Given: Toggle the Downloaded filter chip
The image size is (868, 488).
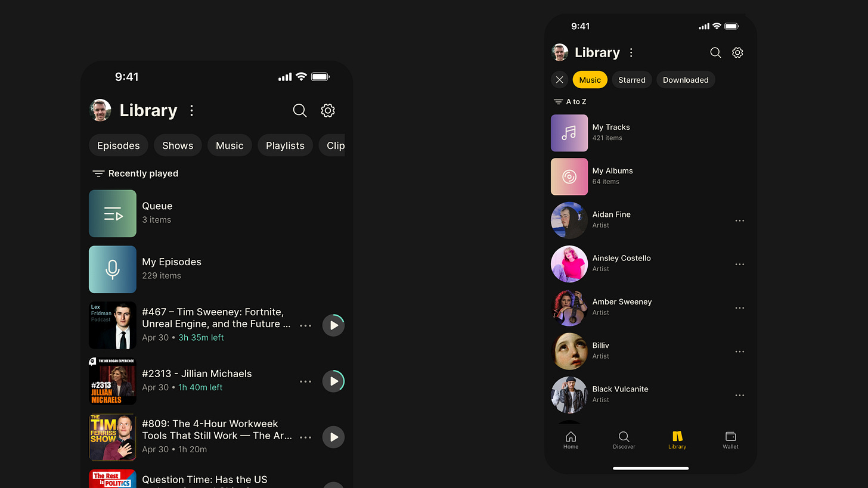Looking at the screenshot, I should (686, 80).
